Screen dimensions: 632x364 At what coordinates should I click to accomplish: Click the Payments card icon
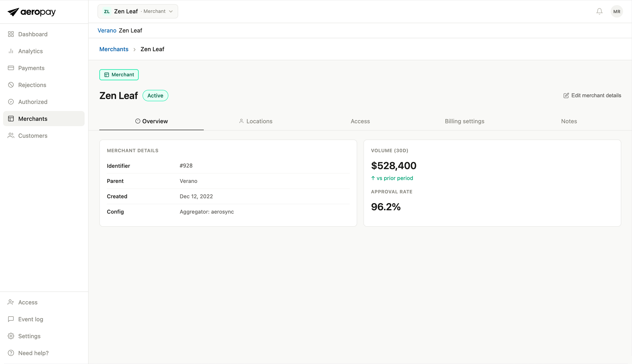pyautogui.click(x=11, y=68)
